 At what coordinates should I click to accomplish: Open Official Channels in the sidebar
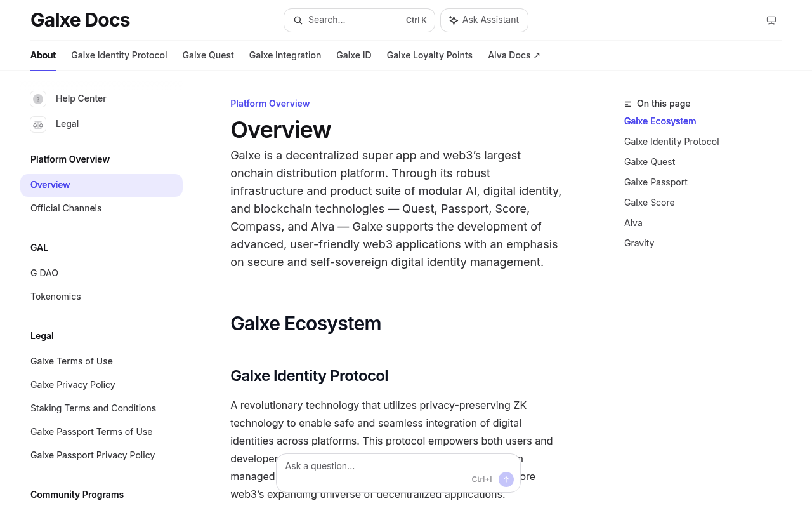click(x=66, y=208)
